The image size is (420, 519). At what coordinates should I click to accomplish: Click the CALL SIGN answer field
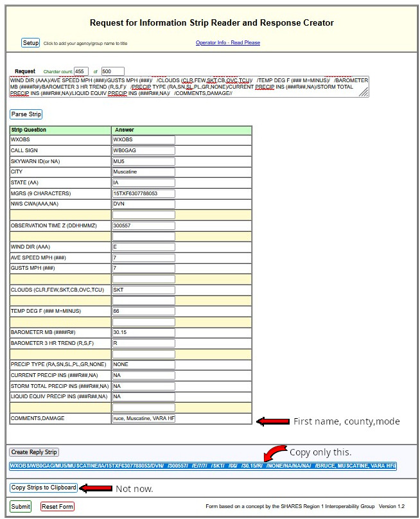tap(143, 150)
